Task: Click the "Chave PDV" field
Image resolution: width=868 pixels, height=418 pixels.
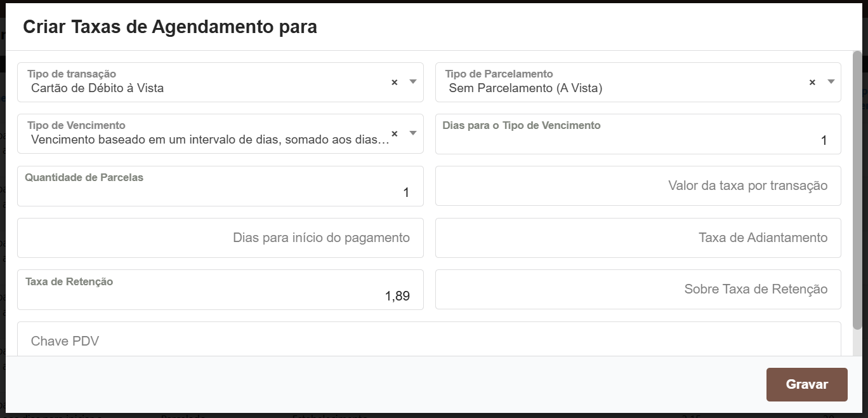Action: coord(434,341)
